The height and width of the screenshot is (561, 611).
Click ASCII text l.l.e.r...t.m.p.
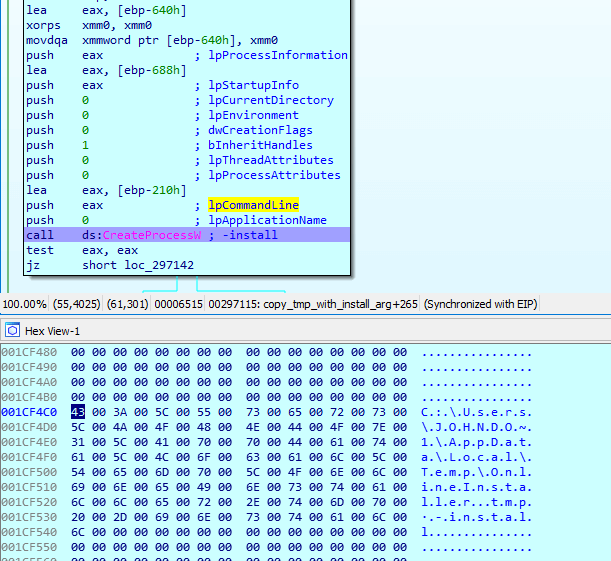(476, 502)
